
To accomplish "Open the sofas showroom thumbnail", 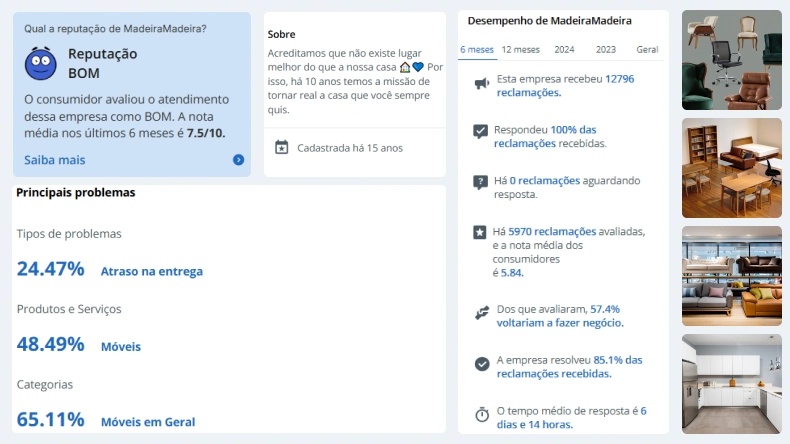I will (732, 276).
